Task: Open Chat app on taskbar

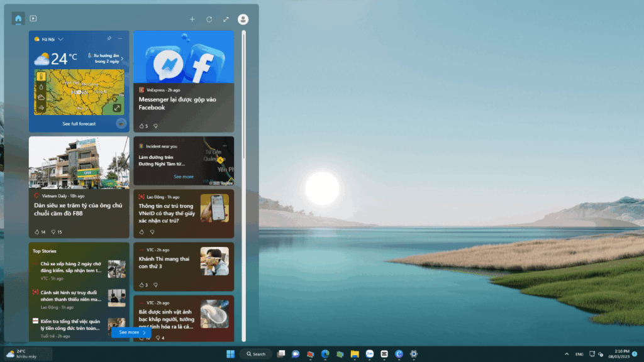Action: pos(296,354)
